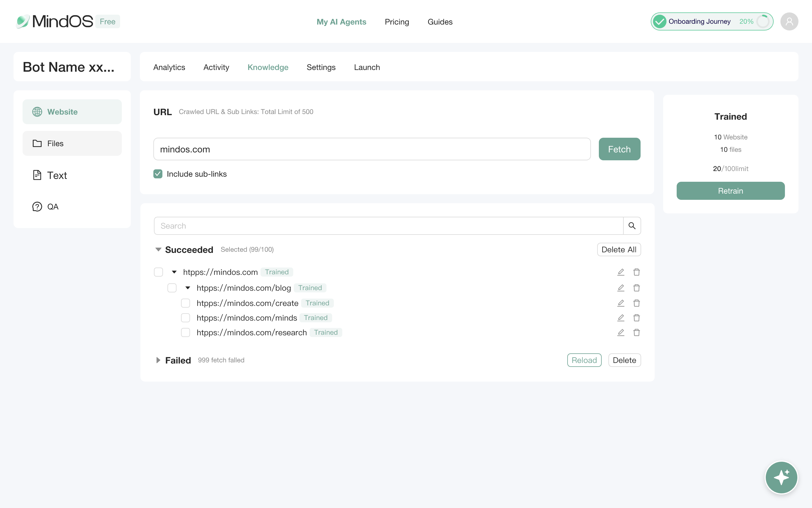Click the MindOS logo icon

click(23, 21)
